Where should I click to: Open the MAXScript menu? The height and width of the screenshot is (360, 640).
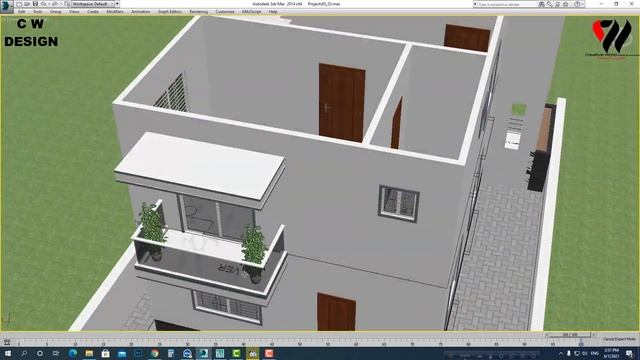tap(251, 12)
